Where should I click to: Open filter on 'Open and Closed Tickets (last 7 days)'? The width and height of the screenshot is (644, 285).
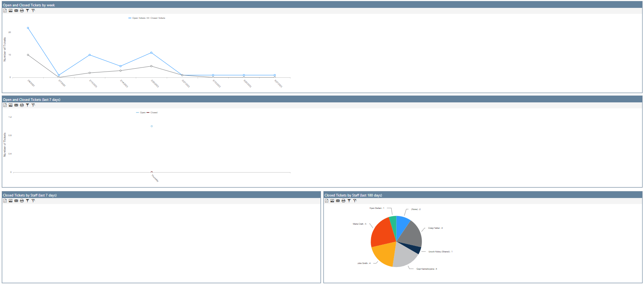click(x=27, y=105)
